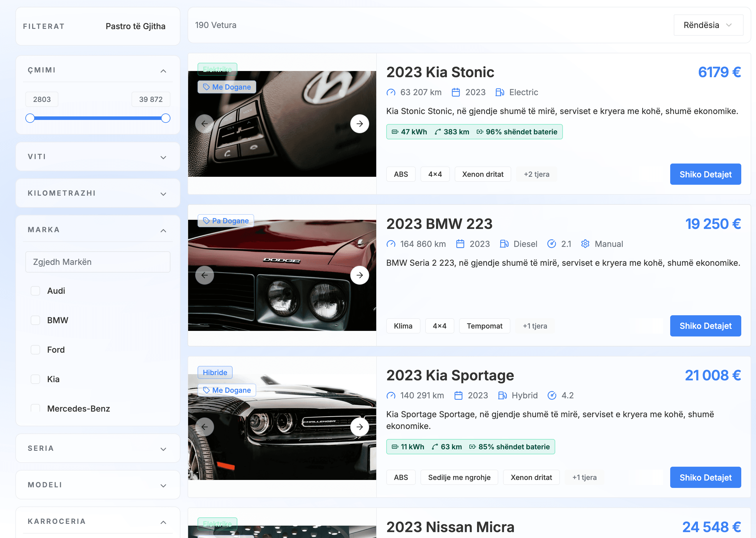Click next image arrow on Kia Stonic photo
This screenshot has width=756, height=538.
click(359, 123)
